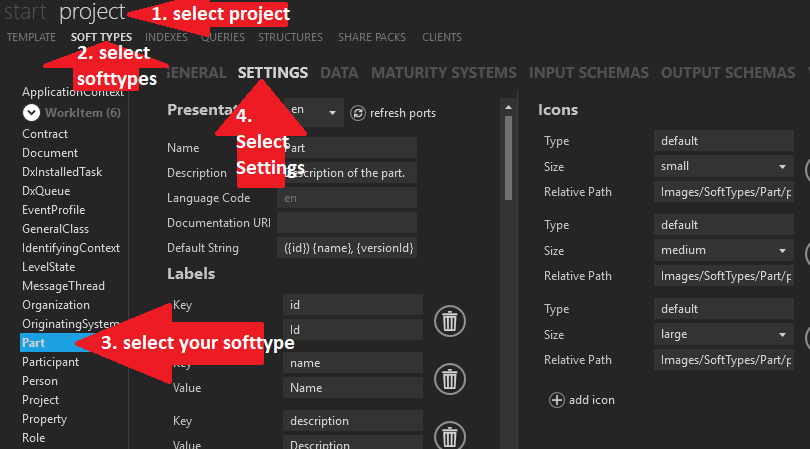The image size is (810, 449).
Task: Delete the name label entry
Action: coord(449,379)
